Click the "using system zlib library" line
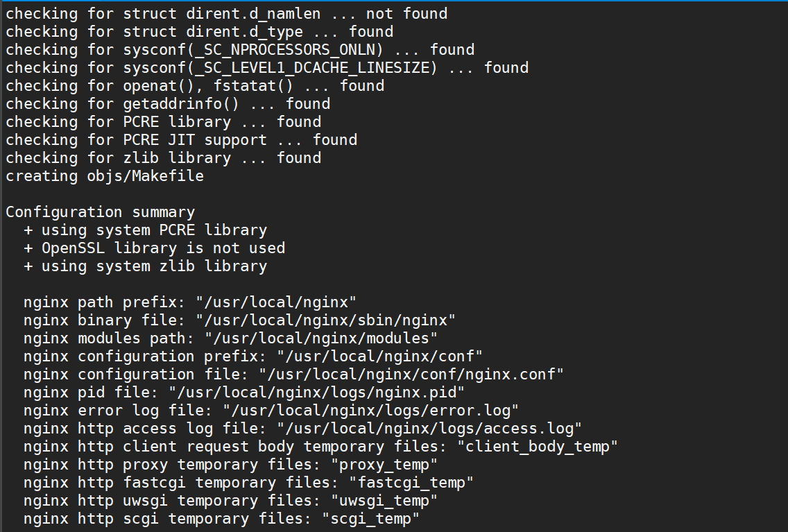788x532 pixels. (x=145, y=267)
